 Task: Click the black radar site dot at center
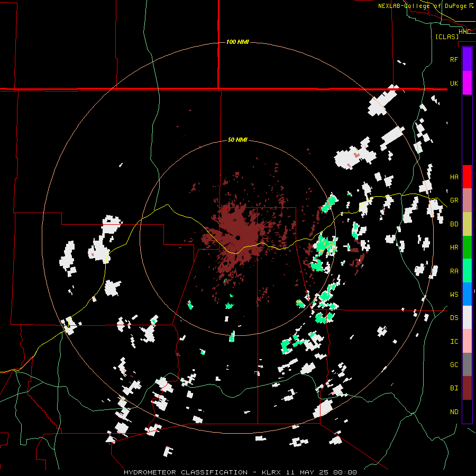238,237
